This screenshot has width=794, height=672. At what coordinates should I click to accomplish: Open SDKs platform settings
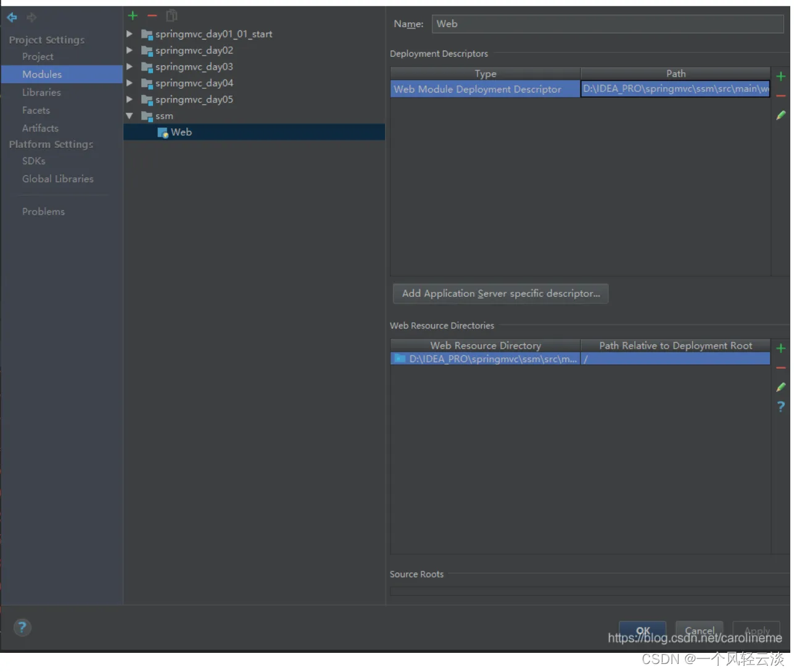(x=33, y=161)
